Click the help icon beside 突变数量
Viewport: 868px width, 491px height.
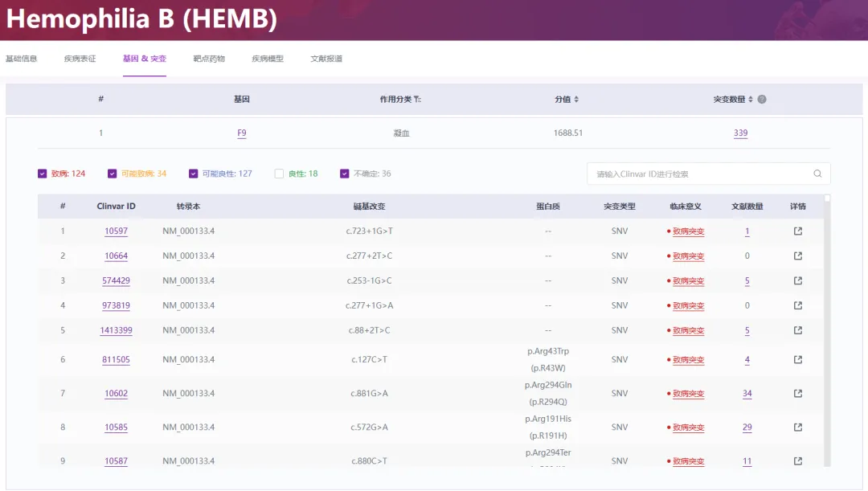coord(762,100)
